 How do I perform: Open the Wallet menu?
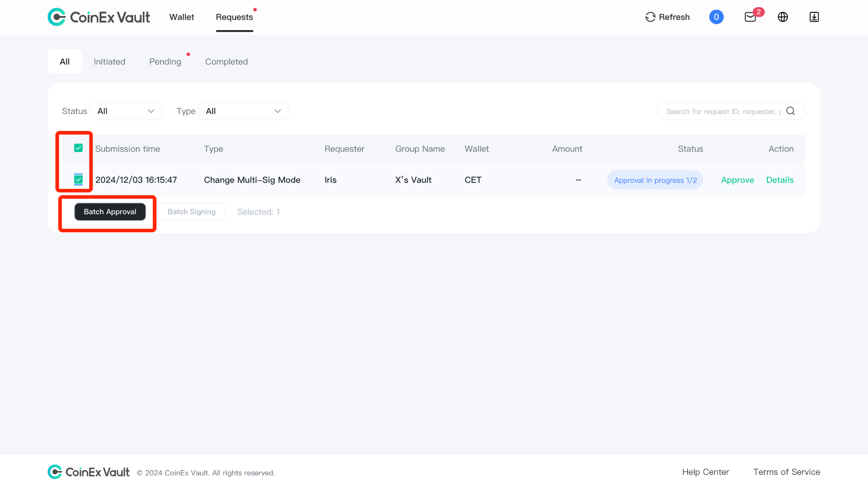[x=182, y=17]
